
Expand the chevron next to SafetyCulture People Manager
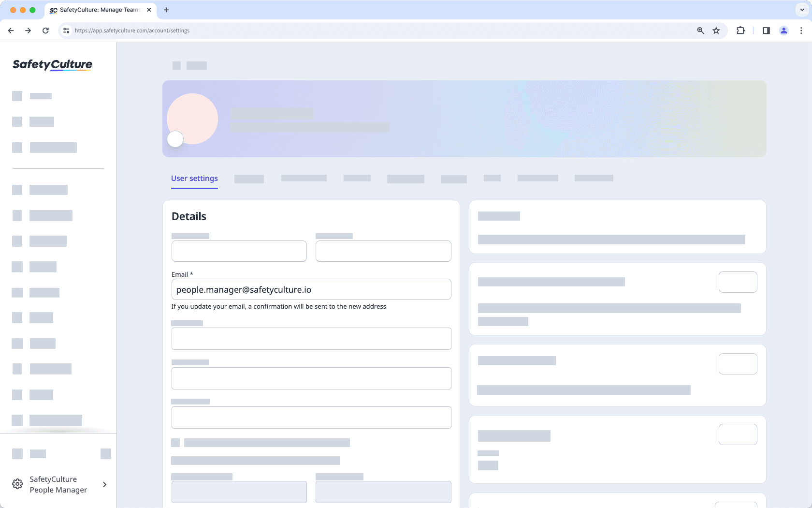click(104, 484)
